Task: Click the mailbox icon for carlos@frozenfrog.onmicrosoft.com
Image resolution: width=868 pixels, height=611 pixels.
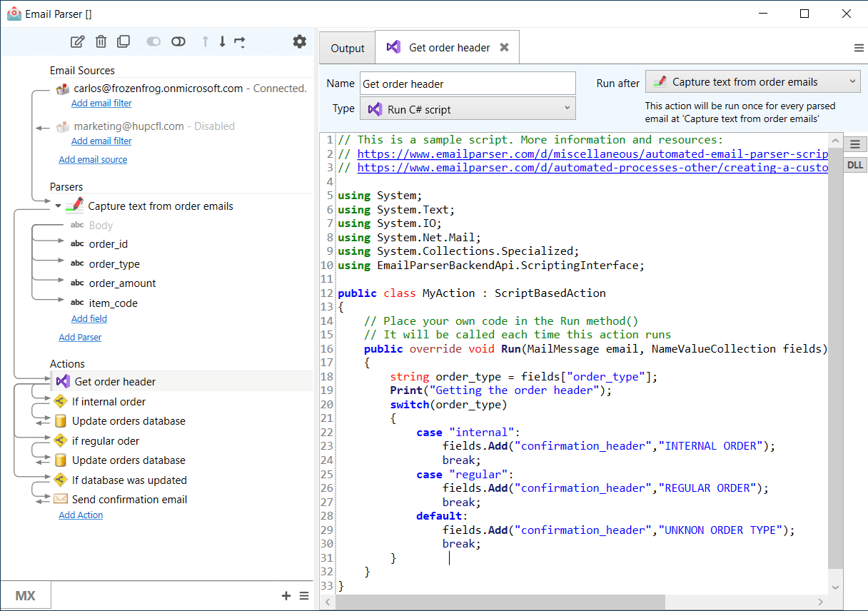Action: (63, 89)
